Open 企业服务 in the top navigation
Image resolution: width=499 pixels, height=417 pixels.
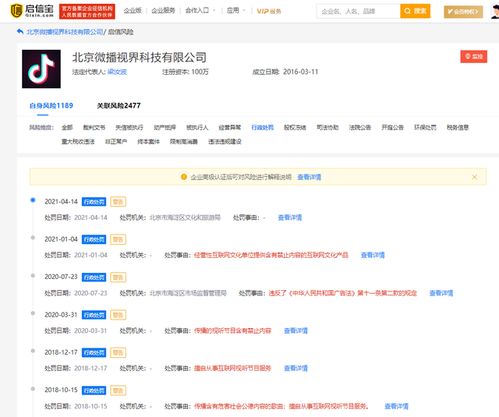(x=163, y=11)
